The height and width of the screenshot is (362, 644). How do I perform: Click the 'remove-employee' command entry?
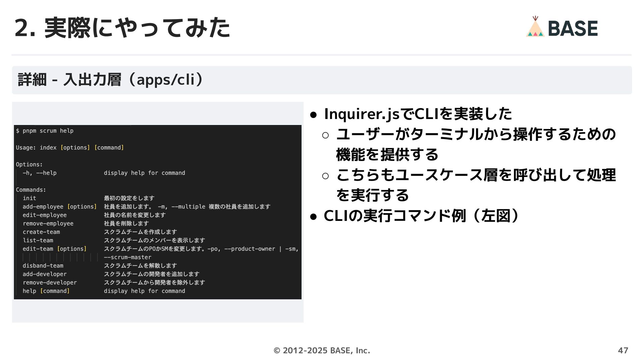[x=48, y=223]
